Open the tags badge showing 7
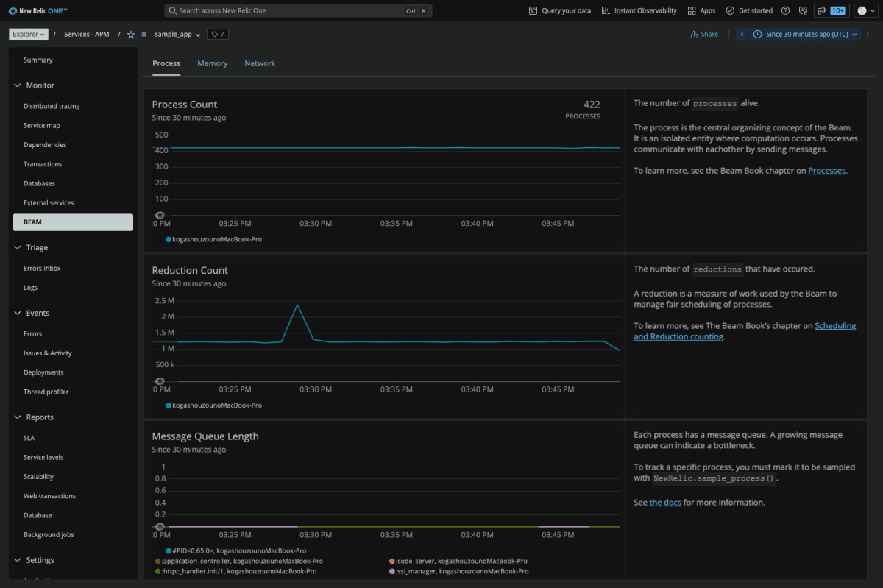The image size is (883, 588). coord(217,35)
